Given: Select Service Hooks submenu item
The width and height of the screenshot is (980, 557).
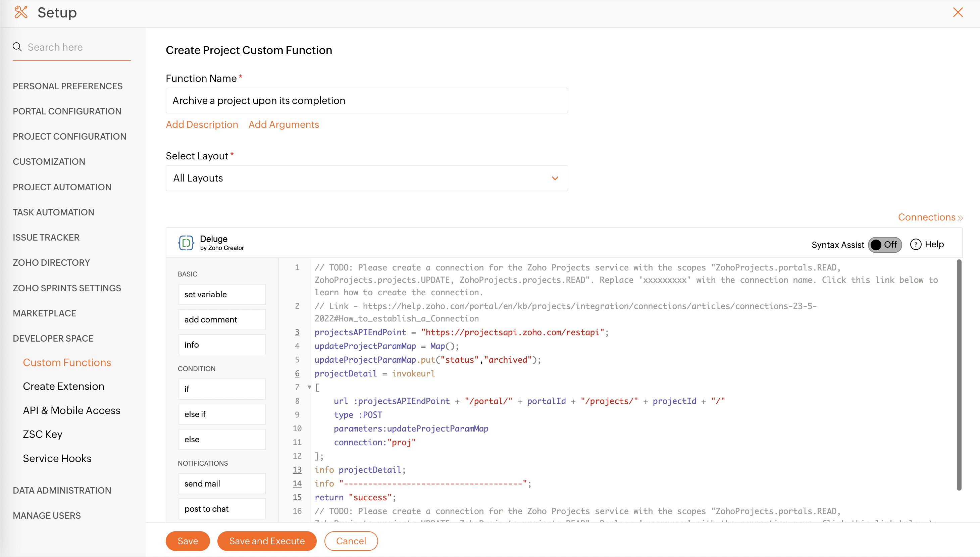Looking at the screenshot, I should (x=57, y=459).
